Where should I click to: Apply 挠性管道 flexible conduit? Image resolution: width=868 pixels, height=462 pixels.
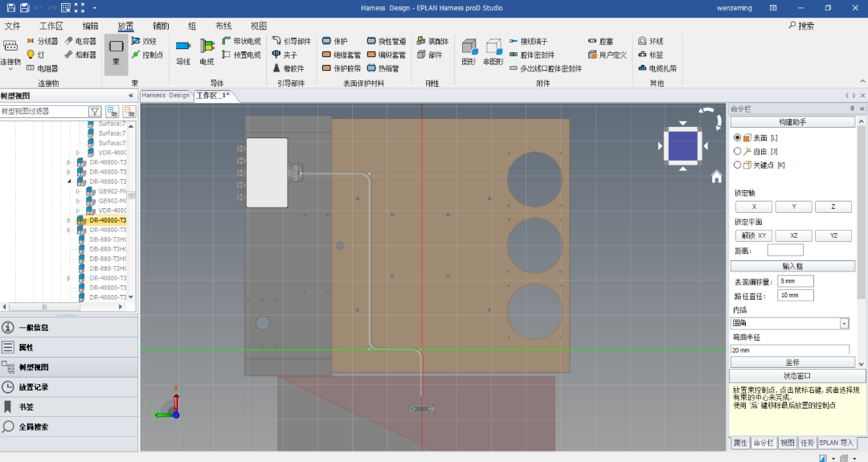(387, 41)
